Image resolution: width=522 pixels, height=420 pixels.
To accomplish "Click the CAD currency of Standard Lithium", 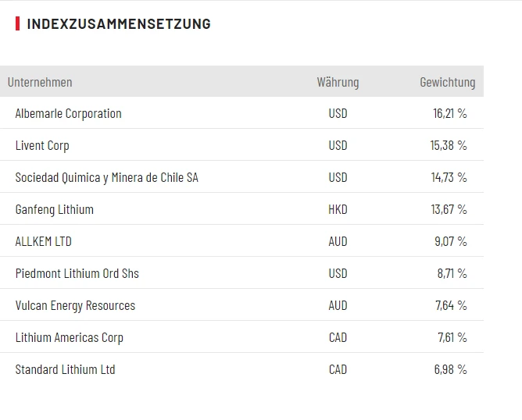I will [x=338, y=369].
